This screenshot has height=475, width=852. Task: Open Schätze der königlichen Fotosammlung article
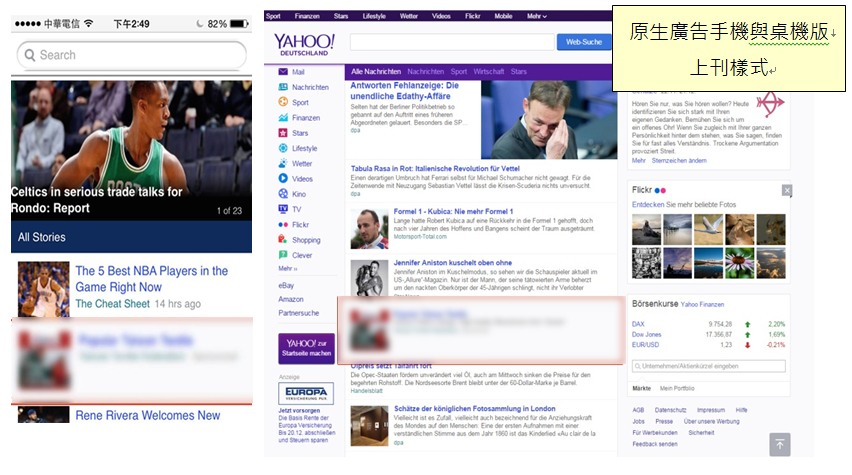pos(474,409)
